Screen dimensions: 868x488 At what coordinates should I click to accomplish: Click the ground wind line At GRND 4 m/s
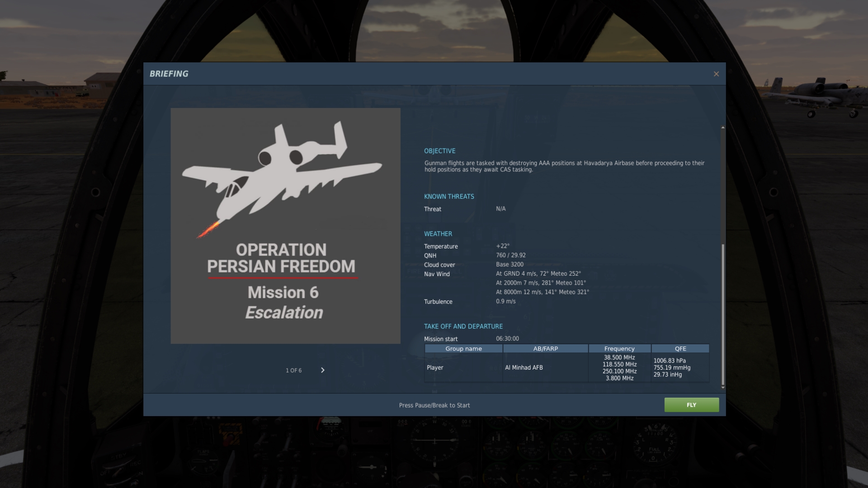coord(538,273)
